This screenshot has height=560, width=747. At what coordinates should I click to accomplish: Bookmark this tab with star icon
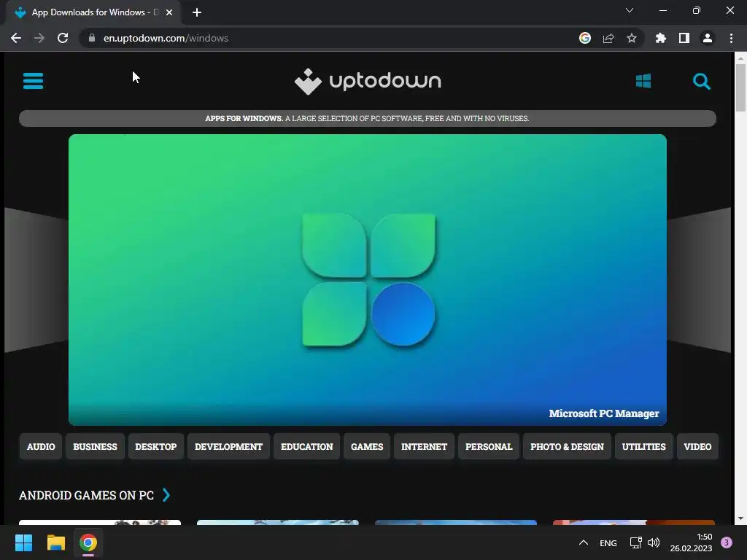(632, 38)
